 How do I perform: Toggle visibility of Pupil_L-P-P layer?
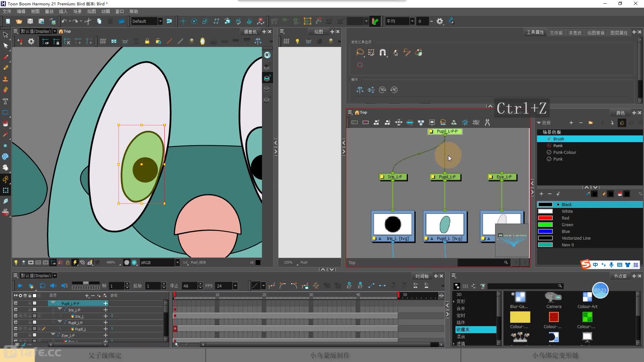click(16, 303)
